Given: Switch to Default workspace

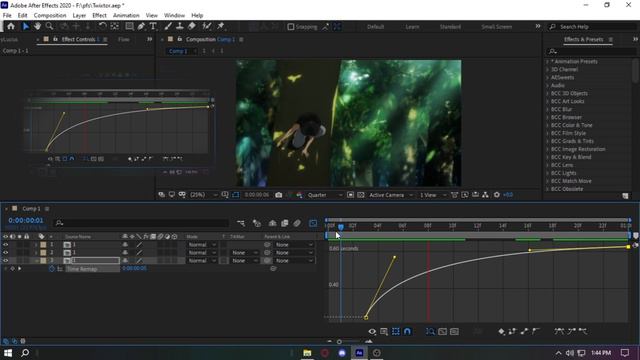Looking at the screenshot, I should click(376, 27).
